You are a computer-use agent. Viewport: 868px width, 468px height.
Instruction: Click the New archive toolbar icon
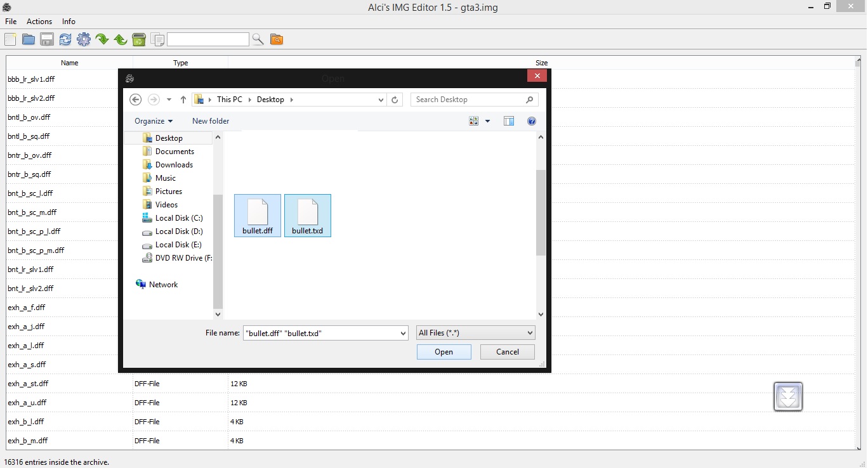click(10, 39)
